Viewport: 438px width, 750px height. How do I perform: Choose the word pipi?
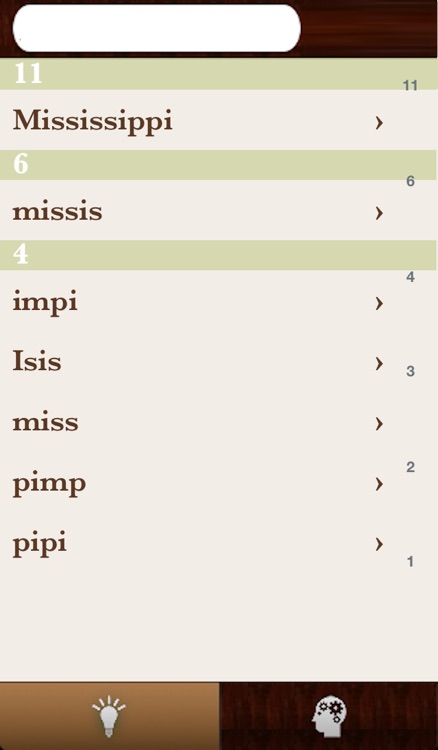coord(40,545)
